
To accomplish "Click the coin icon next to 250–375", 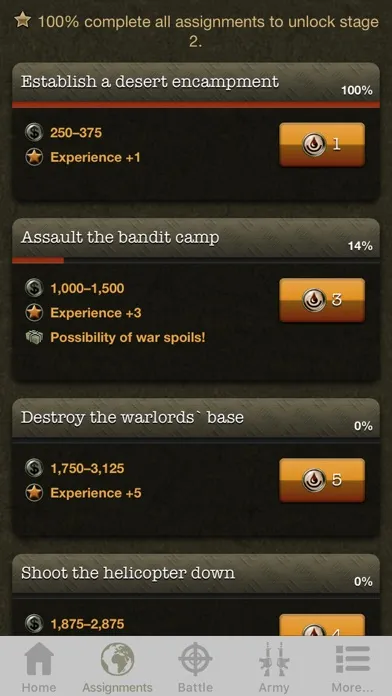I will pos(34,133).
